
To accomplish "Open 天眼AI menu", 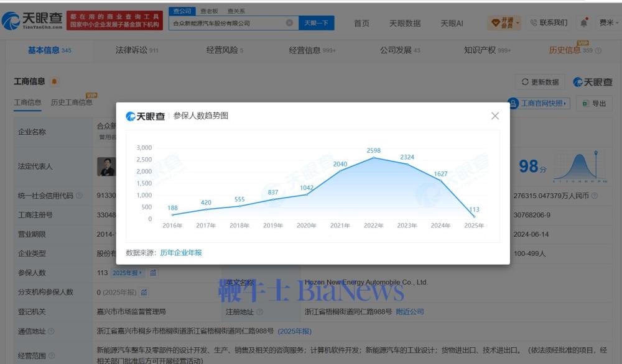I will click(452, 24).
